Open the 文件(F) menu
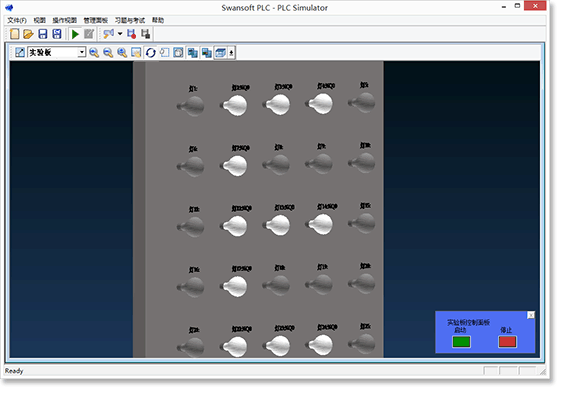Screen dimensions: 566x395 coord(17,20)
